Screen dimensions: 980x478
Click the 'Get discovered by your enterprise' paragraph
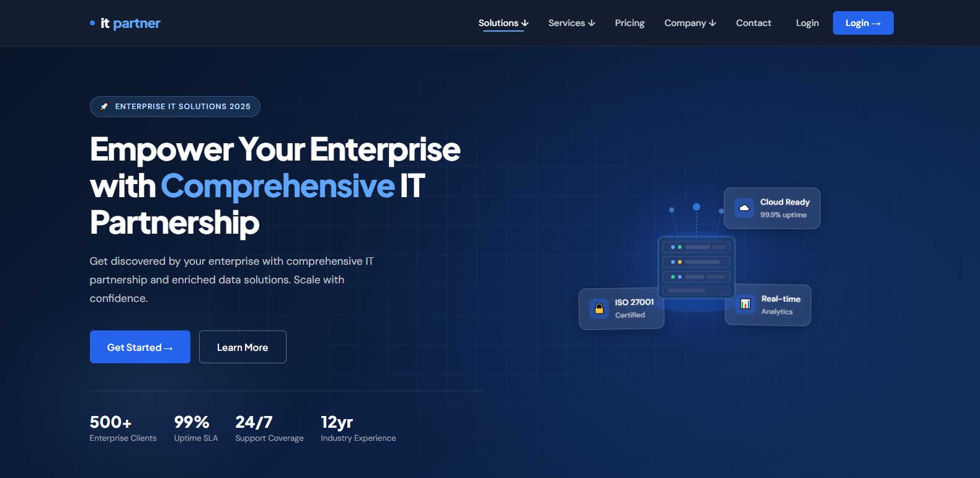pyautogui.click(x=232, y=280)
